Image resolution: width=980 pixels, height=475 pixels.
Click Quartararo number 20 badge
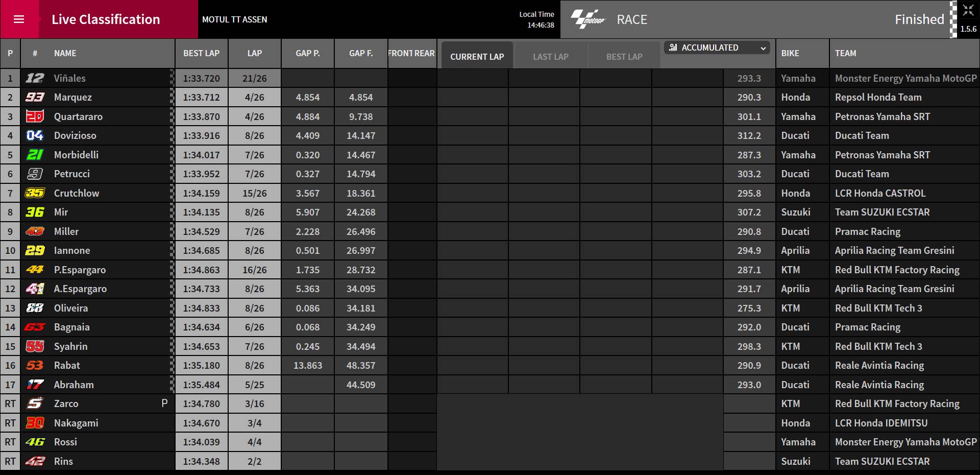tap(35, 116)
